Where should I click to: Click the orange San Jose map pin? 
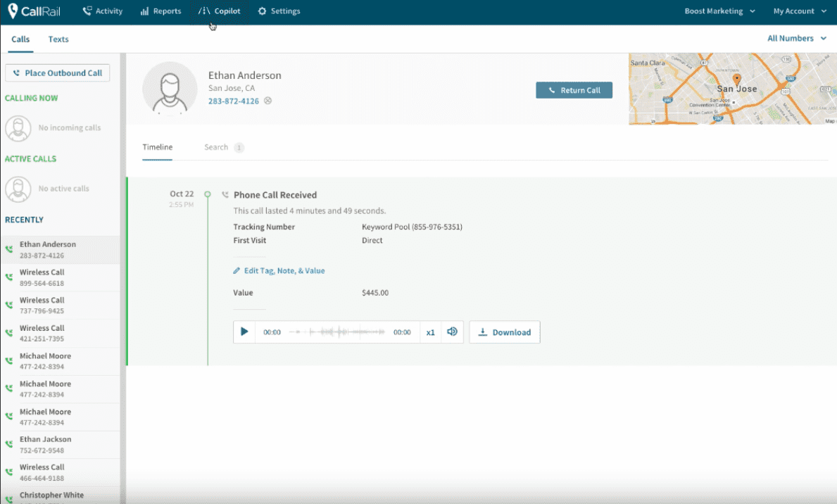[x=737, y=79]
